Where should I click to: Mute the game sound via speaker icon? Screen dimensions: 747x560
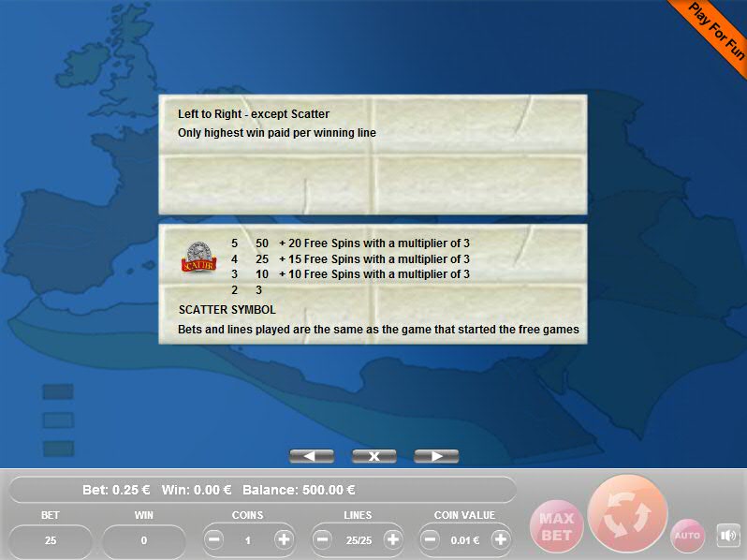click(x=727, y=536)
